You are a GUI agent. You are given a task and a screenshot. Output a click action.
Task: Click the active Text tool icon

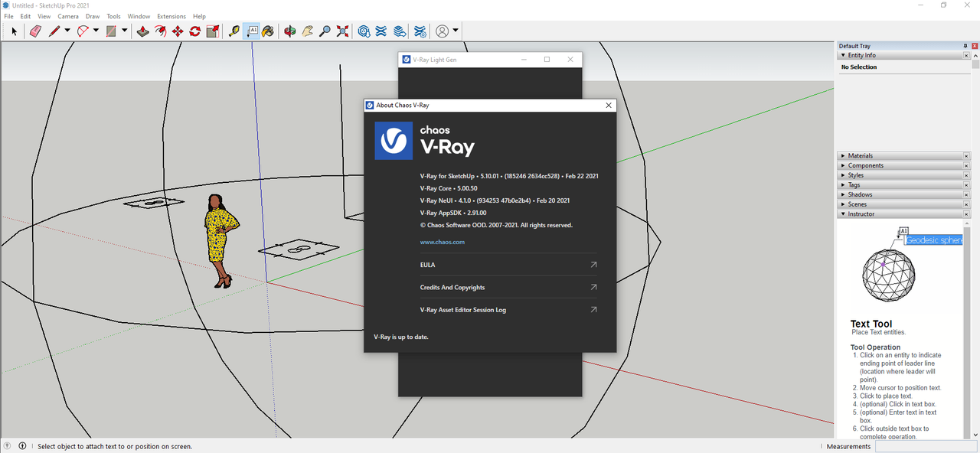pyautogui.click(x=252, y=31)
